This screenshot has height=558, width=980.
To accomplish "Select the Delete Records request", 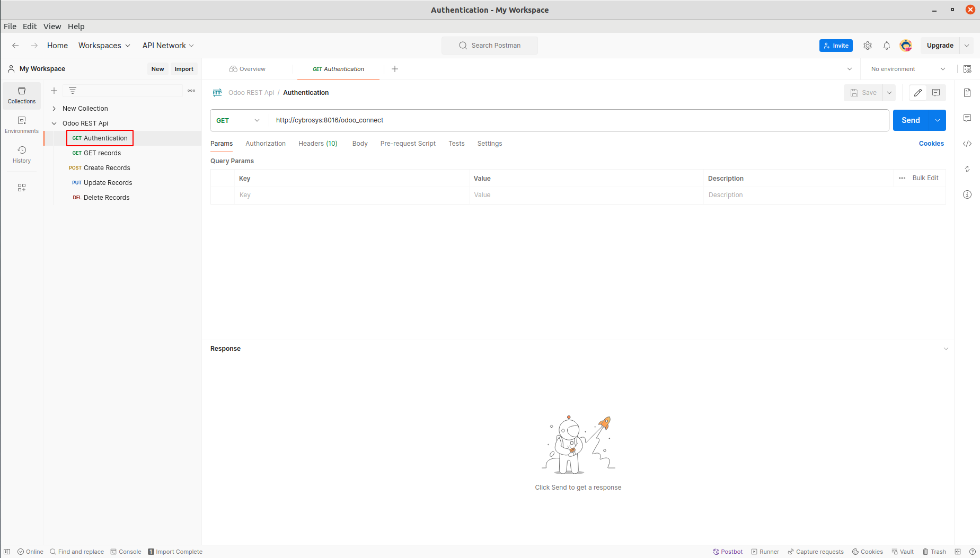I will click(101, 198).
